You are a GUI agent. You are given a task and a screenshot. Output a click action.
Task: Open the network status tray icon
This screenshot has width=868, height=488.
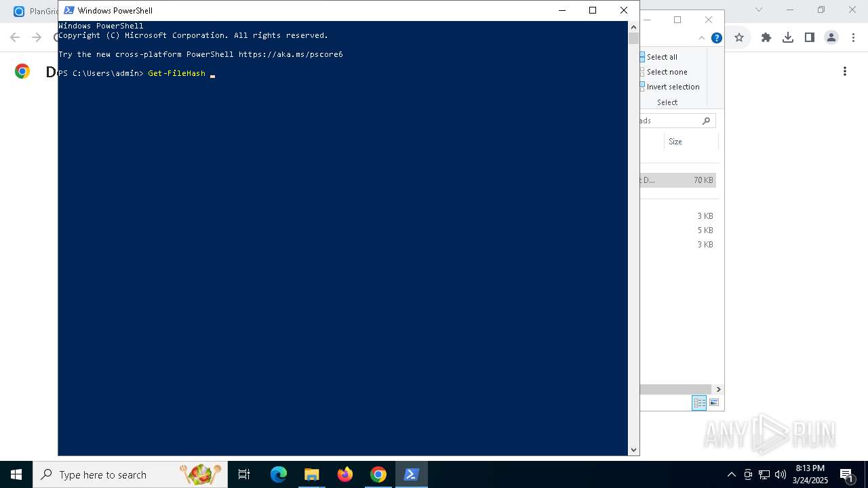(764, 474)
